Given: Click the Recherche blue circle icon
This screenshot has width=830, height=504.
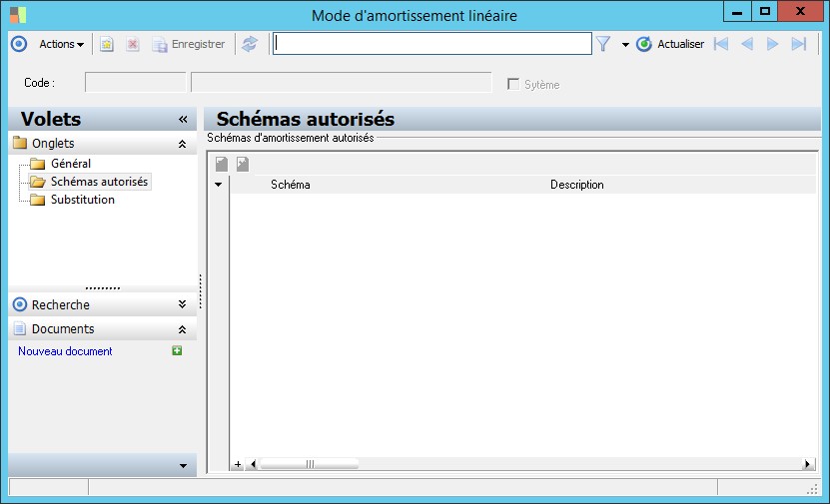Looking at the screenshot, I should (20, 304).
